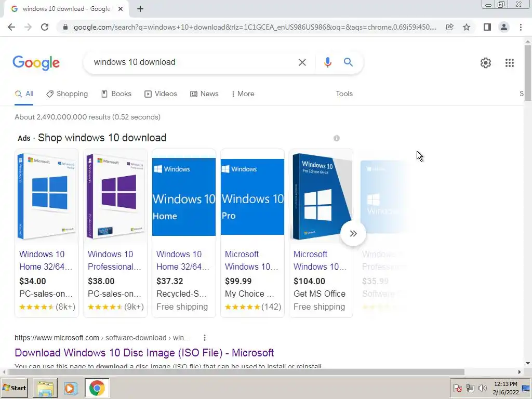The height and width of the screenshot is (399, 532).
Task: Open the Action Center flag in tray
Action: [x=458, y=388]
